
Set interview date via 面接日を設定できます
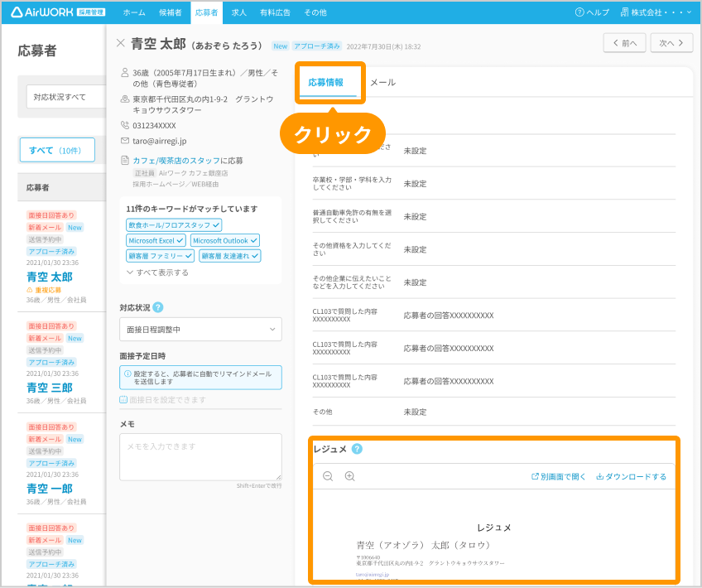click(167, 399)
